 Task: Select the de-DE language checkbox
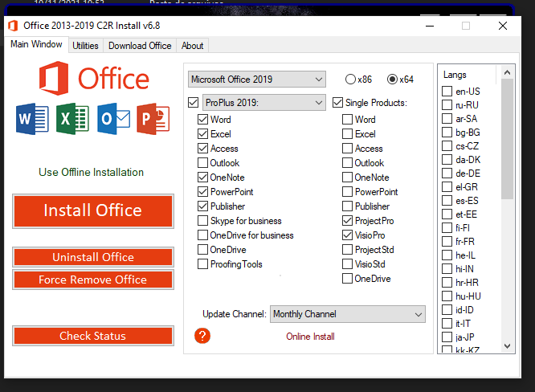pyautogui.click(x=447, y=173)
